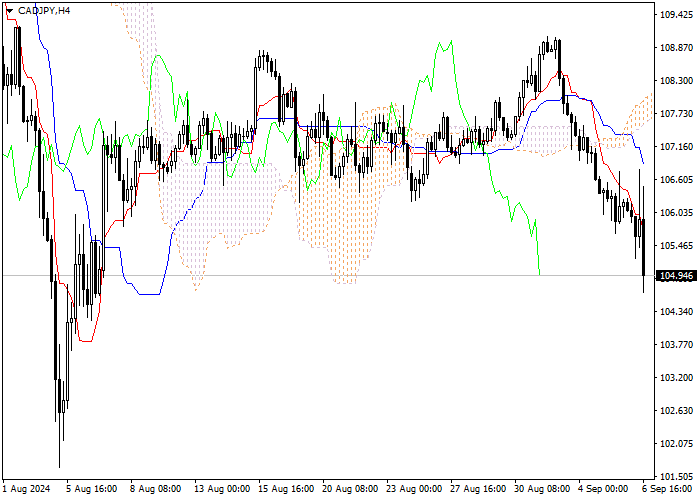Click price axis value 108.300
This screenshot has height=500, width=700.
click(676, 81)
